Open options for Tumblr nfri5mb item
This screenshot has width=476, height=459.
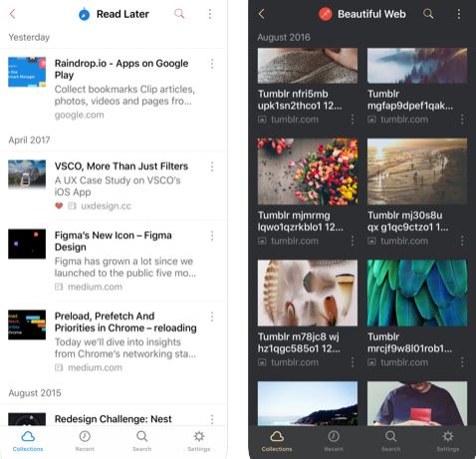[353, 119]
